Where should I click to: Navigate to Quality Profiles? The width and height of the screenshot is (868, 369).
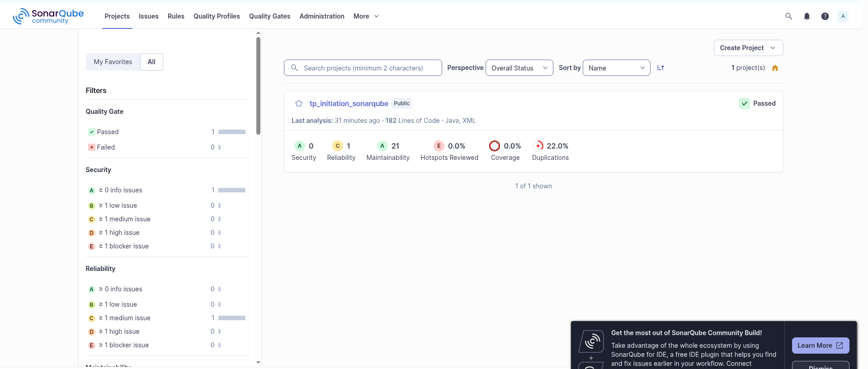(x=217, y=16)
